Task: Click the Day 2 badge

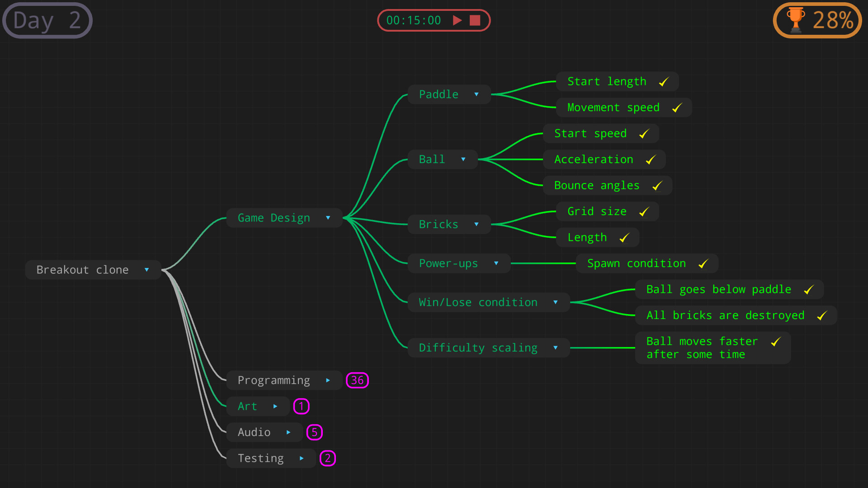Action: (x=47, y=20)
